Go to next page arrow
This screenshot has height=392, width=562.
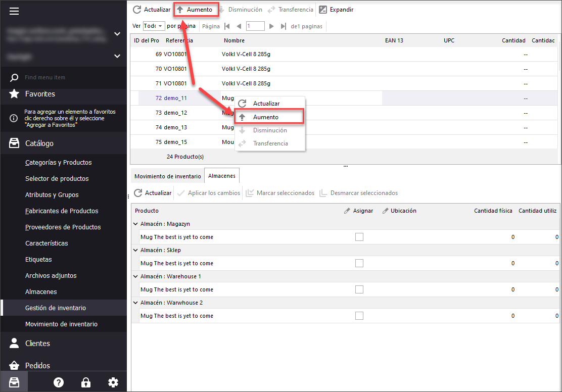271,26
